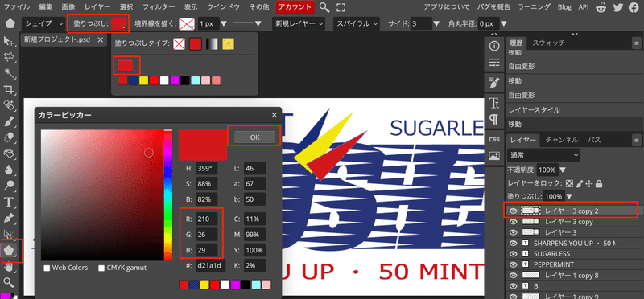
Task: Enable the Web Colors checkbox
Action: pyautogui.click(x=47, y=268)
